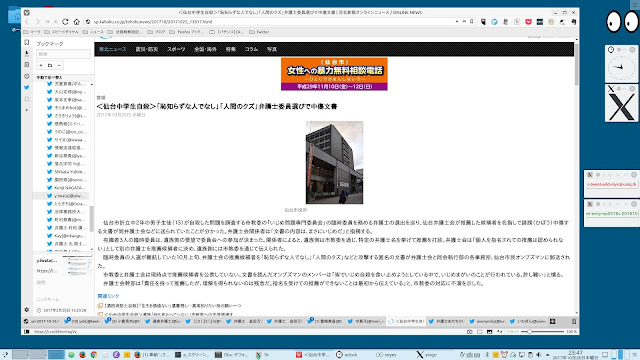Image resolution: width=640 pixels, height=360 pixels.
Task: Go forward with the forward arrow
Action: (x=37, y=22)
